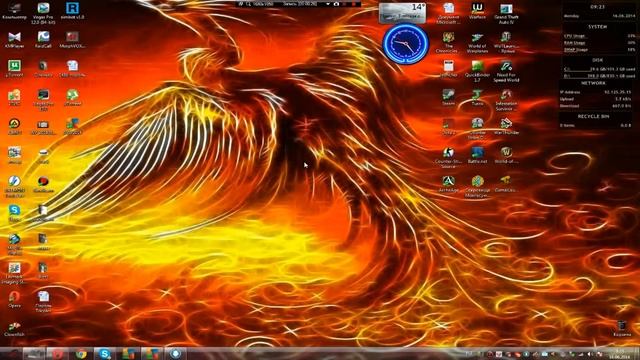Launch Skype from the desktop icon

15,213
